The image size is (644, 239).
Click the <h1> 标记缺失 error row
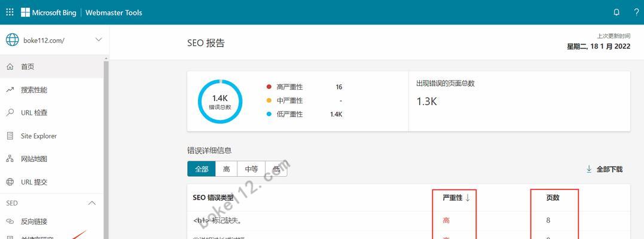tap(408, 221)
